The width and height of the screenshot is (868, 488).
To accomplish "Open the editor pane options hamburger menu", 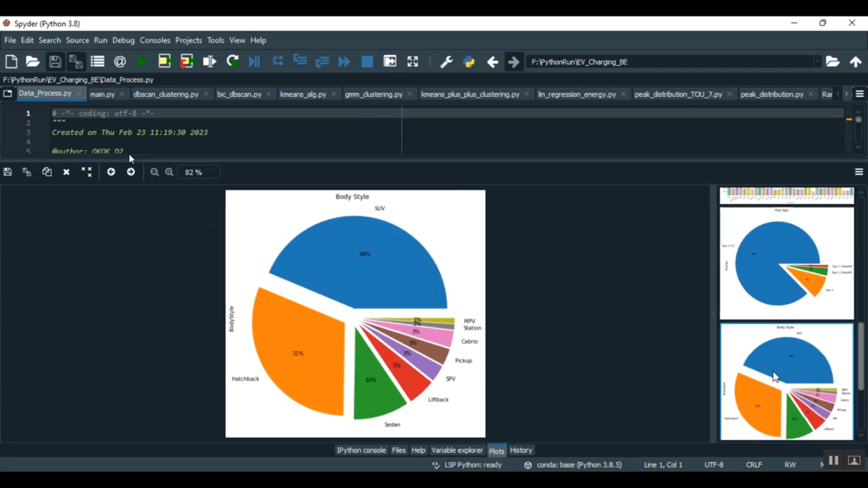I will tap(859, 94).
